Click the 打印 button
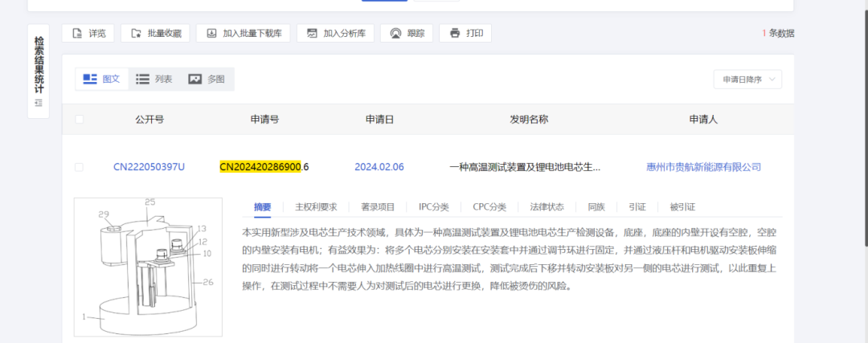The height and width of the screenshot is (343, 868). click(465, 33)
